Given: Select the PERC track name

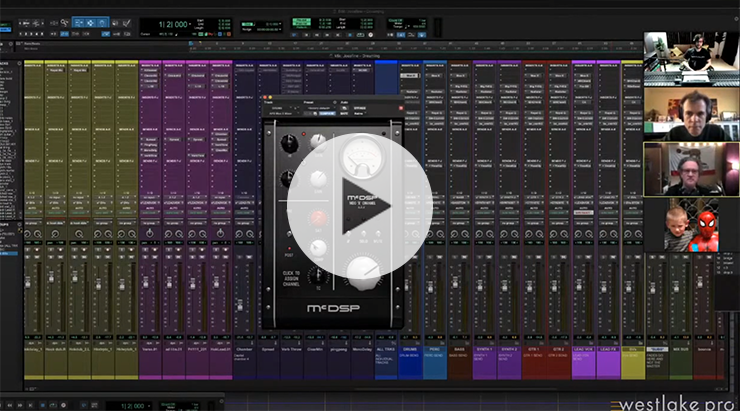Looking at the screenshot, I should coord(435,349).
